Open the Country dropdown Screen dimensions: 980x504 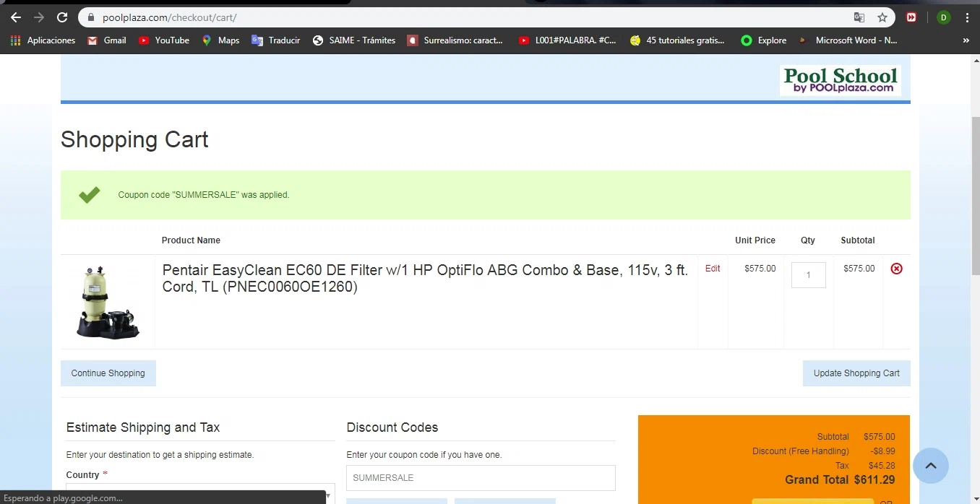pyautogui.click(x=200, y=493)
